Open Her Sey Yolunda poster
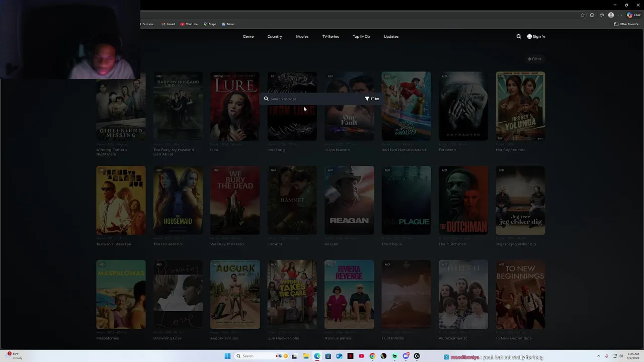 click(520, 106)
